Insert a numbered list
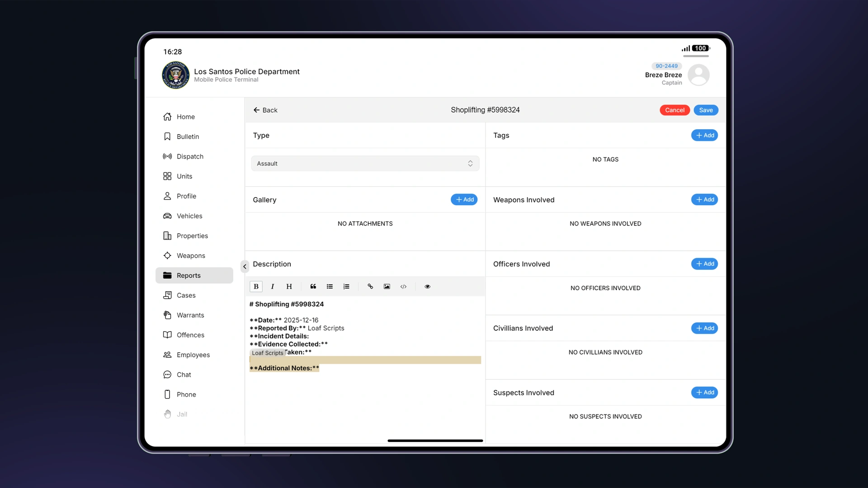This screenshot has height=488, width=868. pyautogui.click(x=346, y=286)
